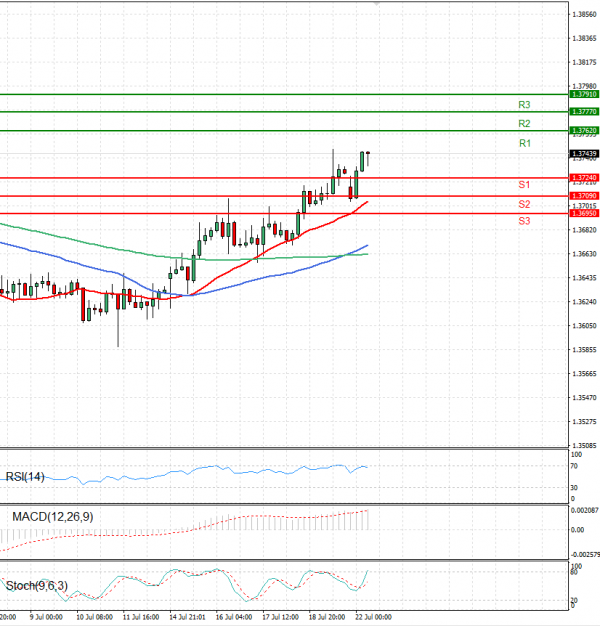The height and width of the screenshot is (626, 600).
Task: Click the MACD(12,26,9) indicator label
Action: (53, 517)
